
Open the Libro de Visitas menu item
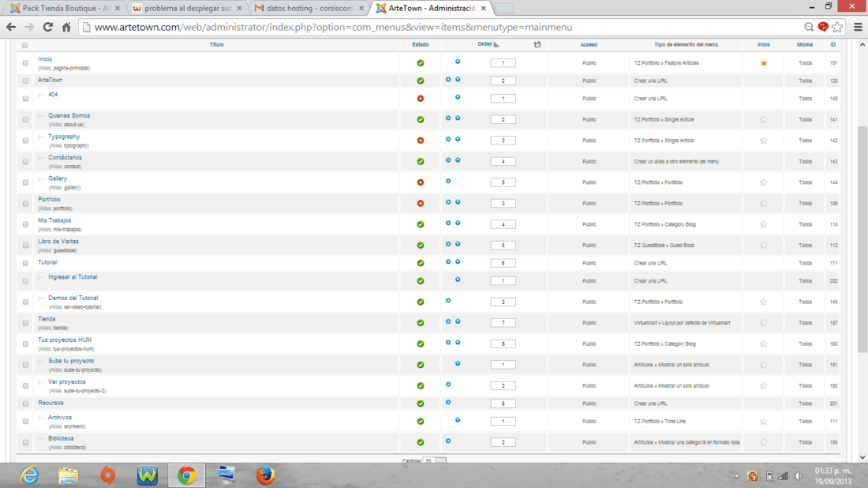58,241
